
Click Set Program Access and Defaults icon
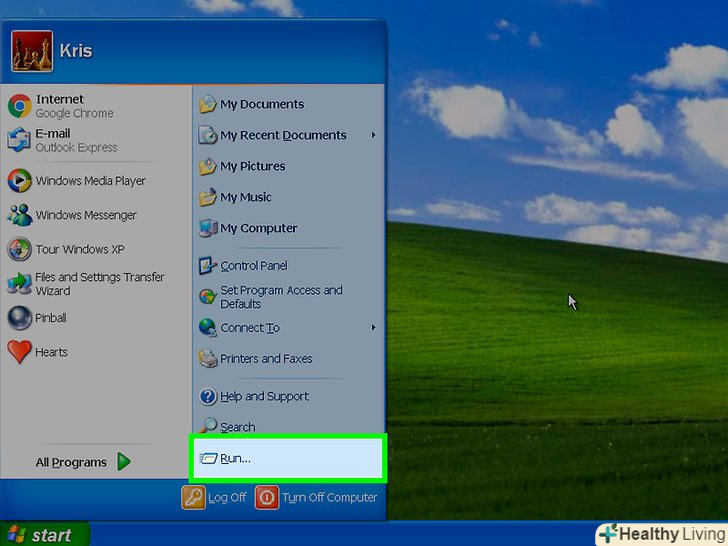tap(208, 296)
